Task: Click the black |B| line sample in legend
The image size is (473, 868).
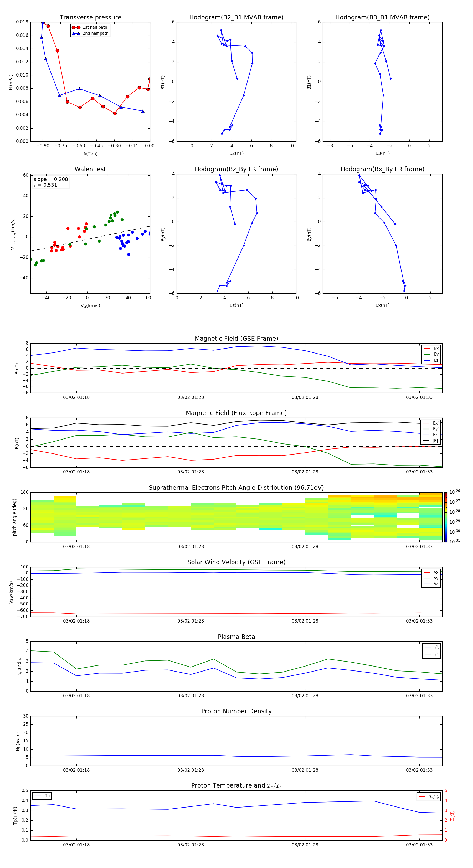Action: click(x=426, y=441)
